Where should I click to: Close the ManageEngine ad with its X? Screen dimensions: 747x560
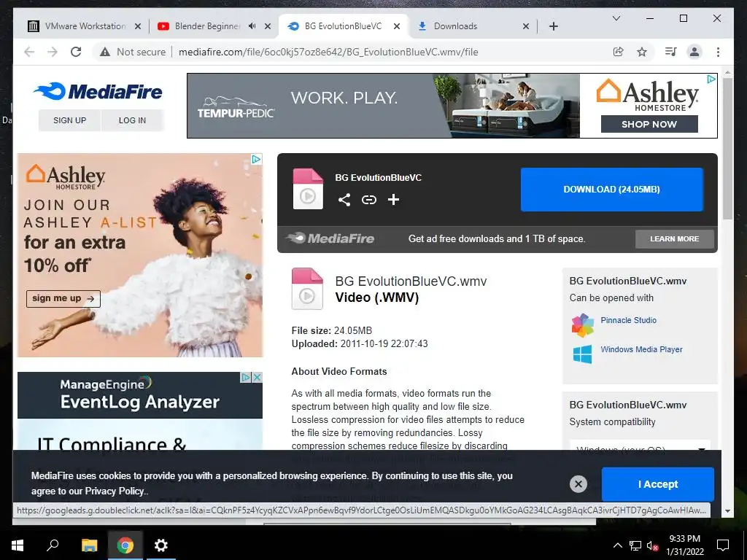click(257, 378)
